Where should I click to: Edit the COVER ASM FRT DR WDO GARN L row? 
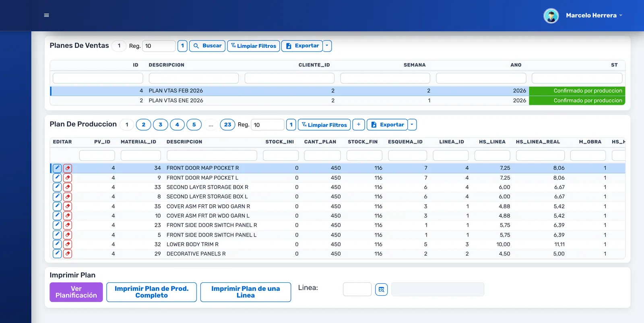coord(57,216)
